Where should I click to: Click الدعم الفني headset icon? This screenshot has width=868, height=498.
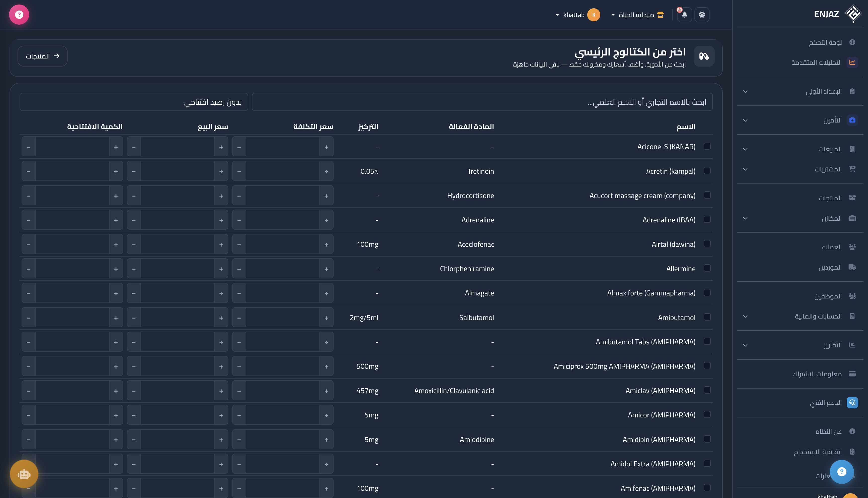(x=852, y=403)
